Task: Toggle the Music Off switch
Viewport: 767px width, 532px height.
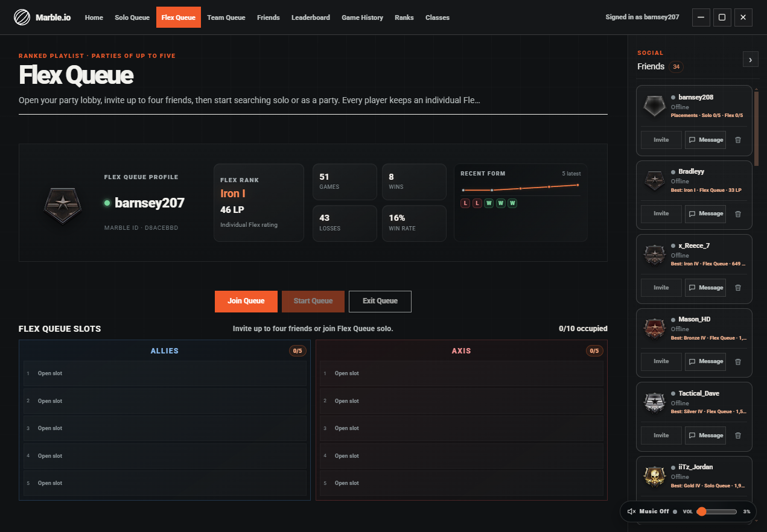Action: (x=652, y=511)
